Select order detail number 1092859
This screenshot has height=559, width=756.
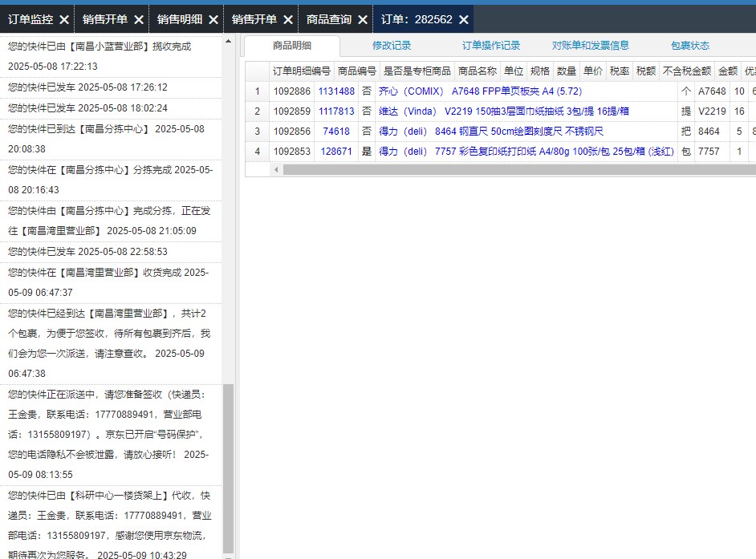291,111
